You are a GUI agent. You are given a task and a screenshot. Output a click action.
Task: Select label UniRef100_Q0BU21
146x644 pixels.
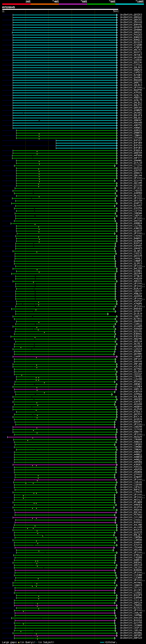tap(131, 130)
